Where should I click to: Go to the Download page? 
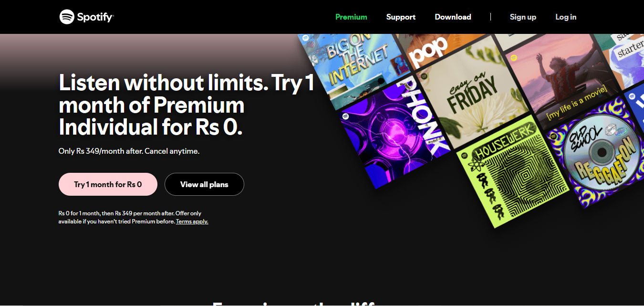tap(453, 17)
